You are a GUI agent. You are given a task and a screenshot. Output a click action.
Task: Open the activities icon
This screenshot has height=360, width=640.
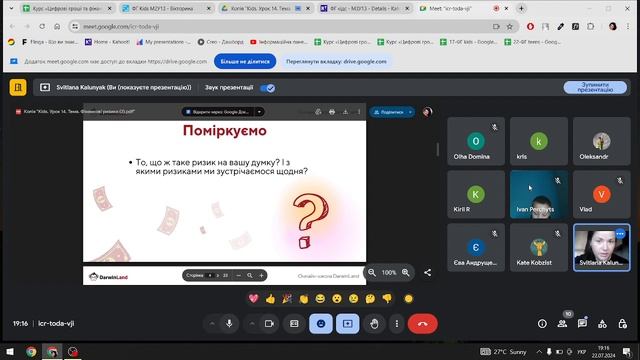tap(602, 324)
